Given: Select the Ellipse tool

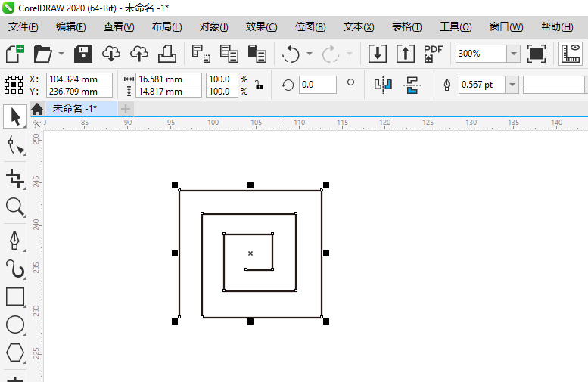Looking at the screenshot, I should pos(15,325).
